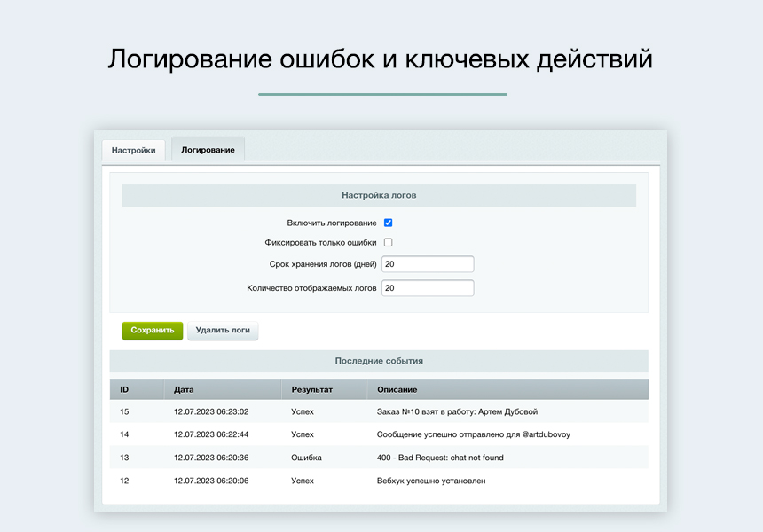Open the Логирование tab
The image size is (763, 532).
coord(207,149)
